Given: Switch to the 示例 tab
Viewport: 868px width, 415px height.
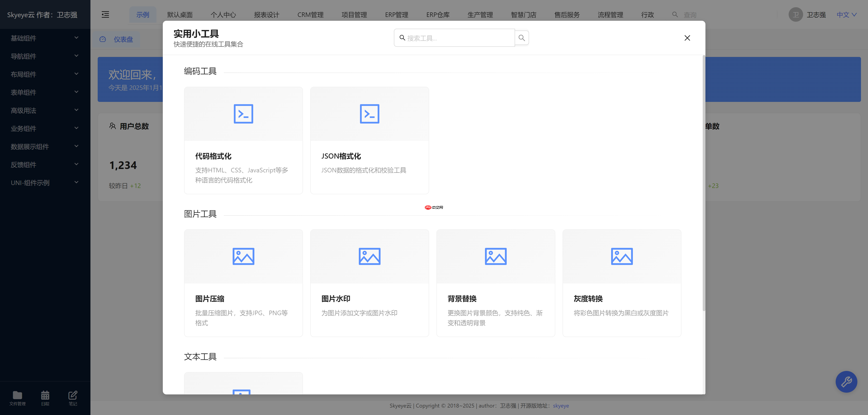Looking at the screenshot, I should point(143,14).
